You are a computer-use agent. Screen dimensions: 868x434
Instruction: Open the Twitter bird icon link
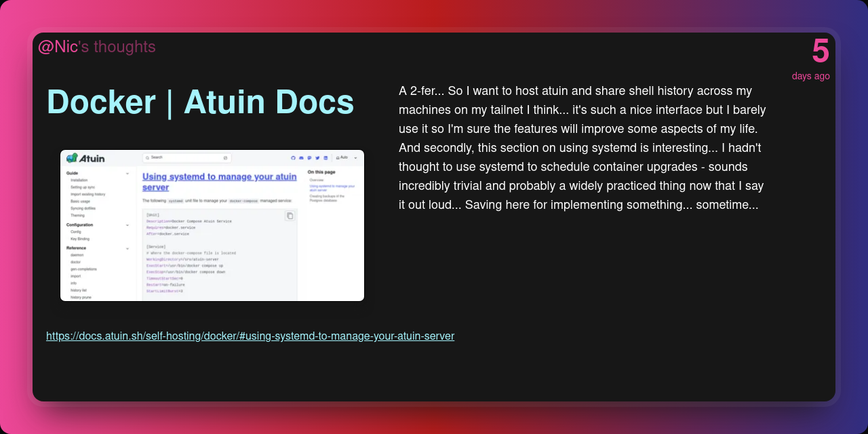click(x=317, y=157)
